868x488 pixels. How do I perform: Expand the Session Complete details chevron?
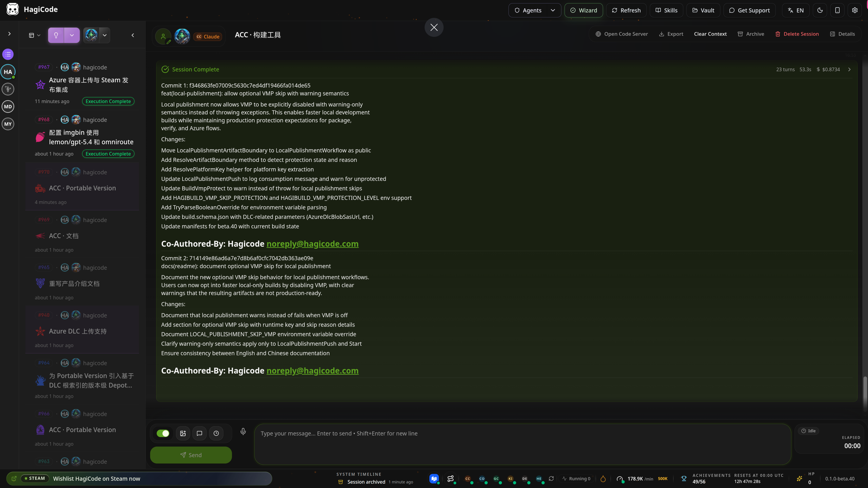849,69
